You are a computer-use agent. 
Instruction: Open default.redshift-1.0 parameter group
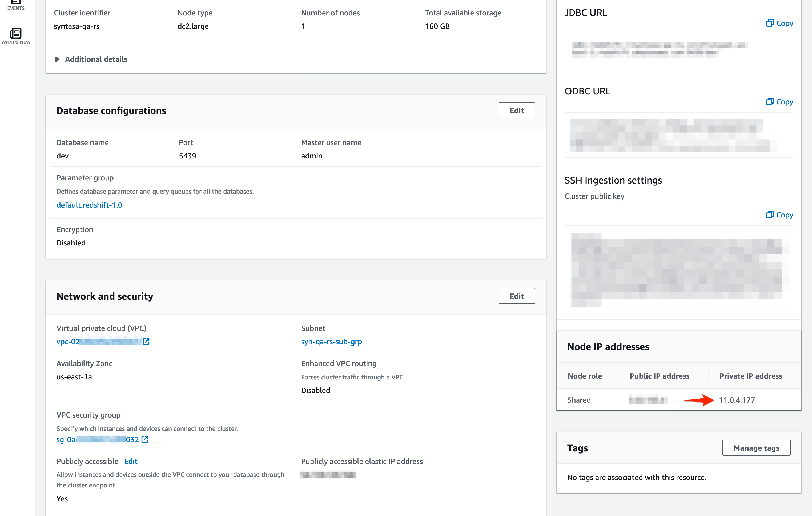89,205
